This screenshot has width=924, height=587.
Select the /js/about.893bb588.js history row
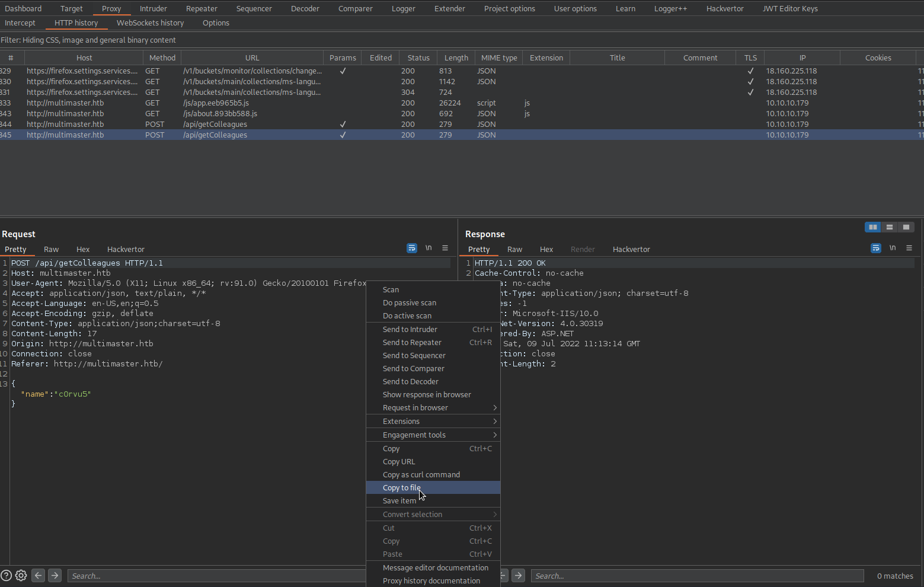pyautogui.click(x=462, y=113)
